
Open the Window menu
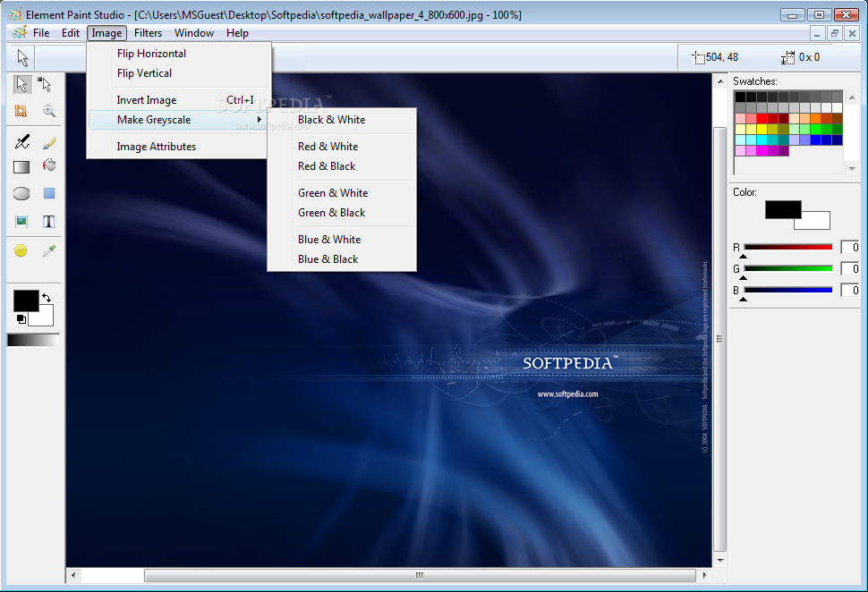point(194,33)
